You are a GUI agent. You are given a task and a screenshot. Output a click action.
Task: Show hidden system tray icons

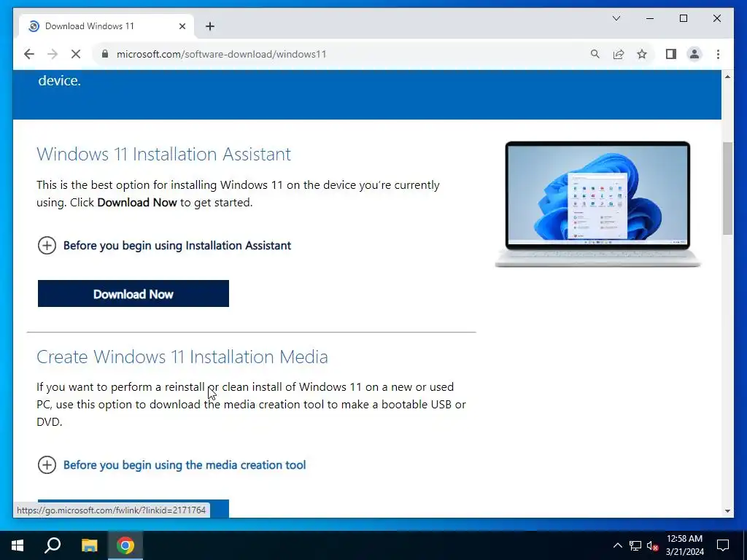pos(617,545)
